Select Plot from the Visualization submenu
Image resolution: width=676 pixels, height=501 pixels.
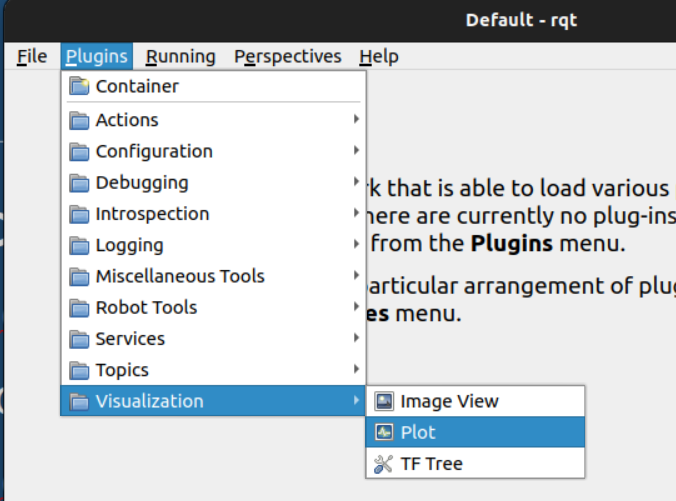pos(418,433)
